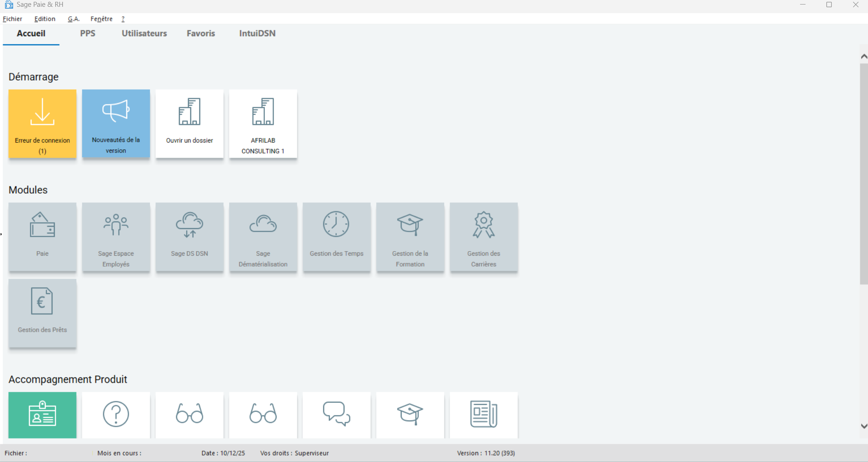Viewport: 868px width, 462px height.
Task: Open the Fichier menu
Action: (x=13, y=19)
